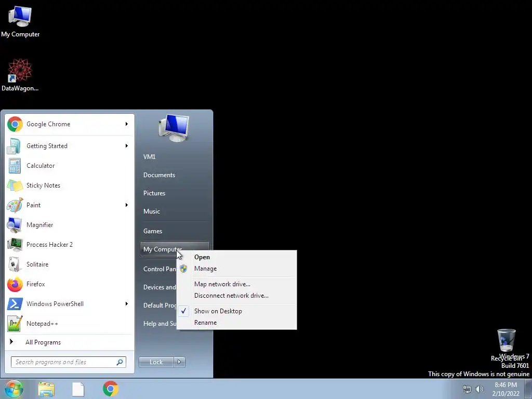This screenshot has width=532, height=399.
Task: Click the Lock button
Action: pos(156,362)
